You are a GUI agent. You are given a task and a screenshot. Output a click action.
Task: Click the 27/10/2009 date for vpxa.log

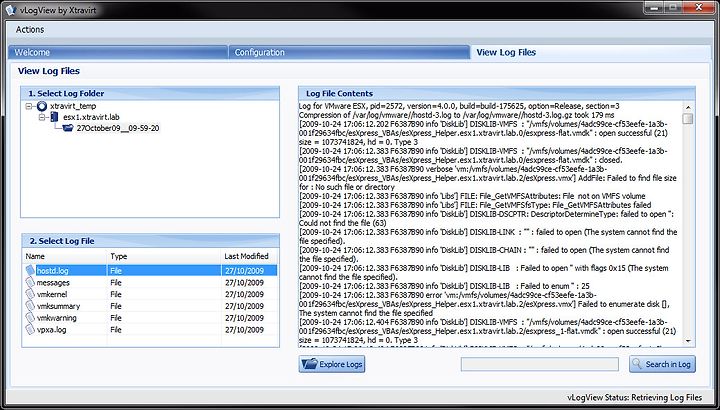point(244,330)
